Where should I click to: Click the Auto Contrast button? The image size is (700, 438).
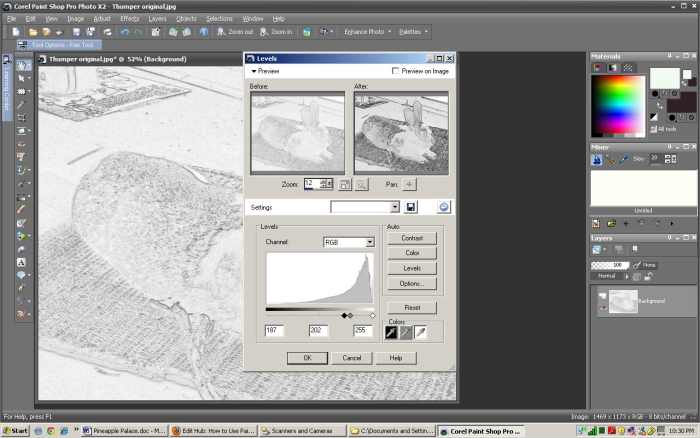pyautogui.click(x=412, y=238)
